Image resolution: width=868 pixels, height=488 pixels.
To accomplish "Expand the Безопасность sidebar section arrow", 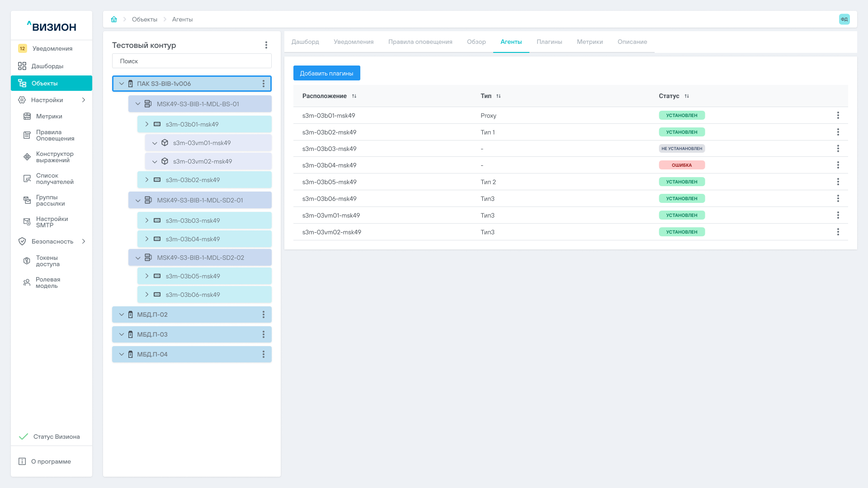I will (84, 241).
